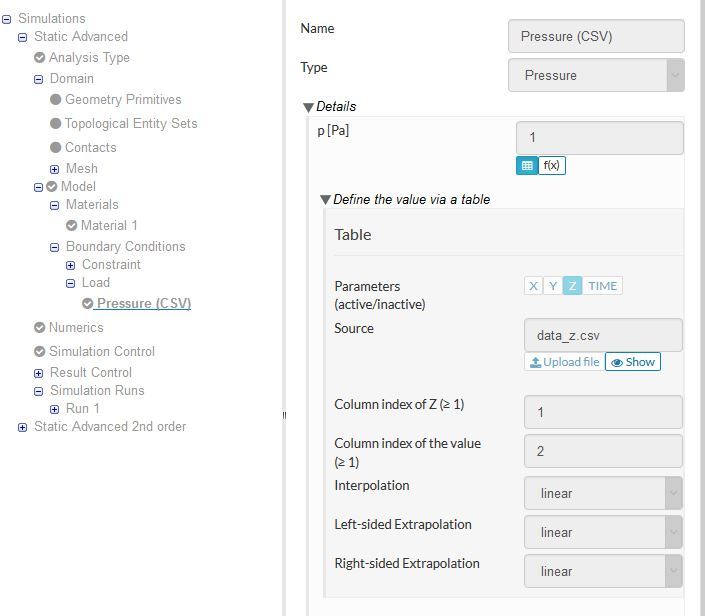Screen dimensions: 705x616
Task: Toggle the Y parameter active state
Action: tap(552, 286)
